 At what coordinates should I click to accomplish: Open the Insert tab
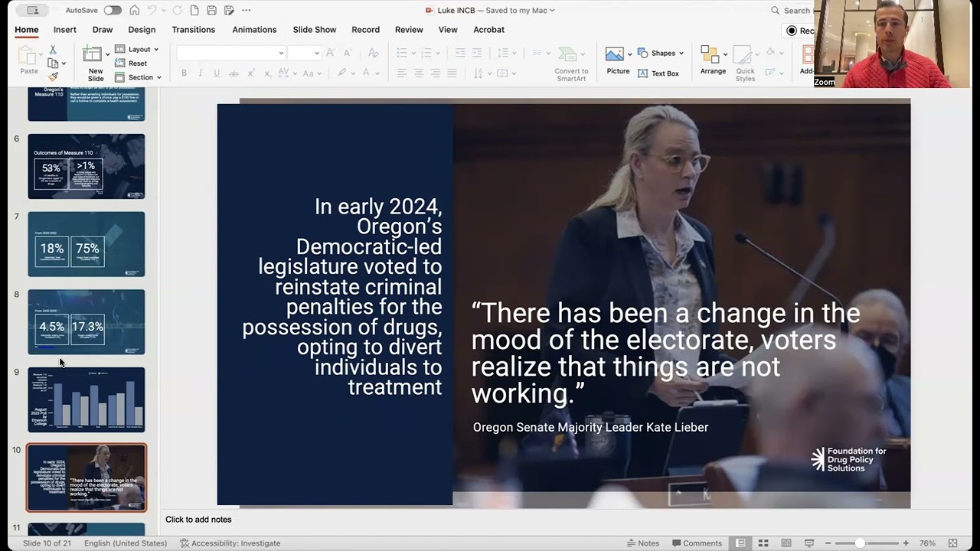65,30
